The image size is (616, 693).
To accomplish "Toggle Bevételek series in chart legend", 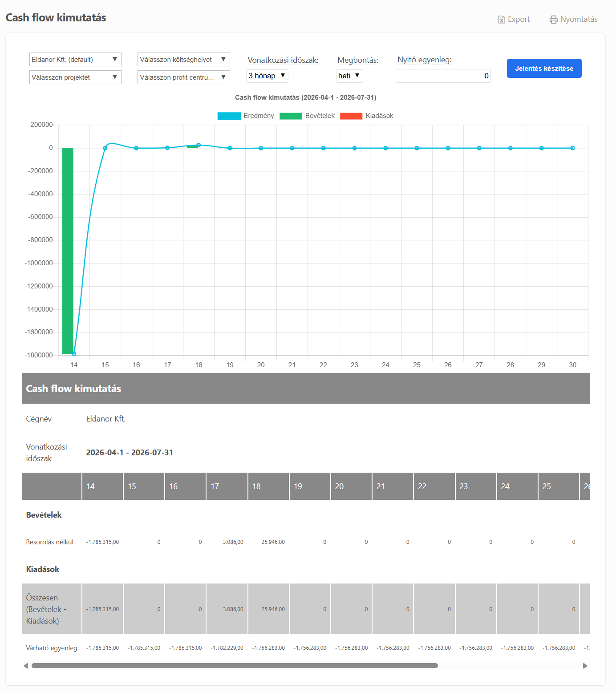I will pos(291,116).
